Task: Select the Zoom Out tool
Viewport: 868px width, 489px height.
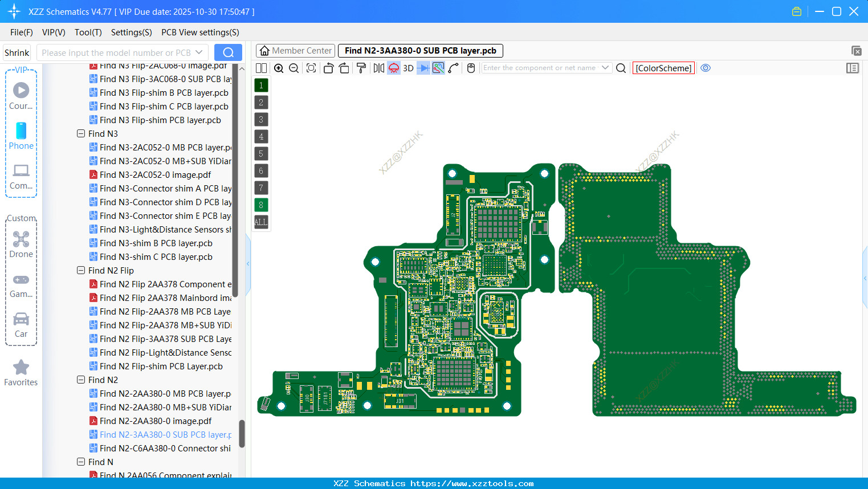Action: pyautogui.click(x=294, y=68)
